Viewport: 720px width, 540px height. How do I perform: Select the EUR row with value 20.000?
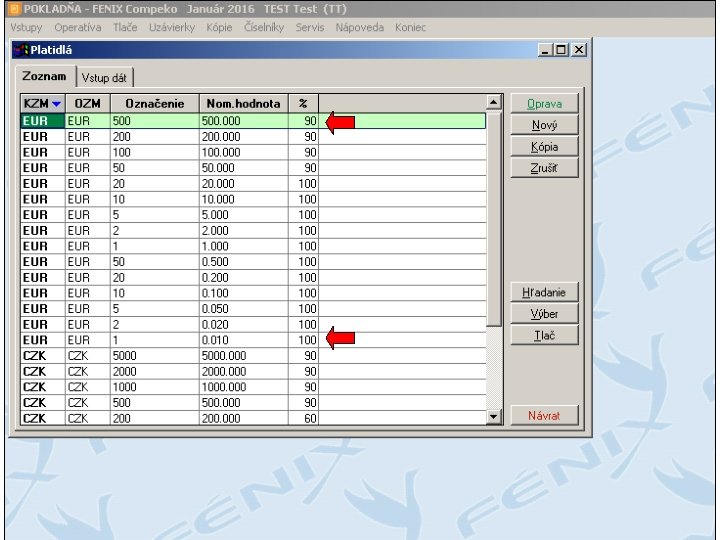(x=253, y=184)
